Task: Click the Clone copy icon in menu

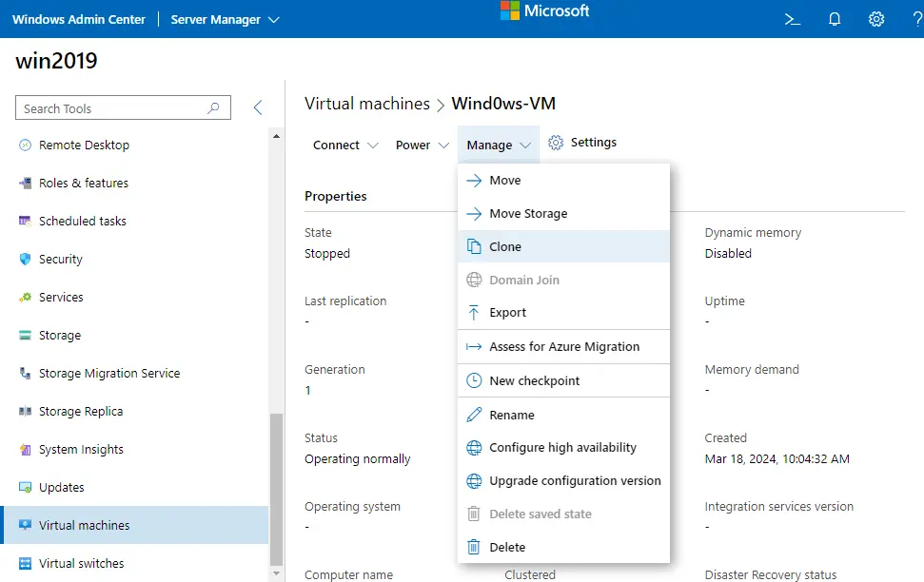Action: pos(474,246)
